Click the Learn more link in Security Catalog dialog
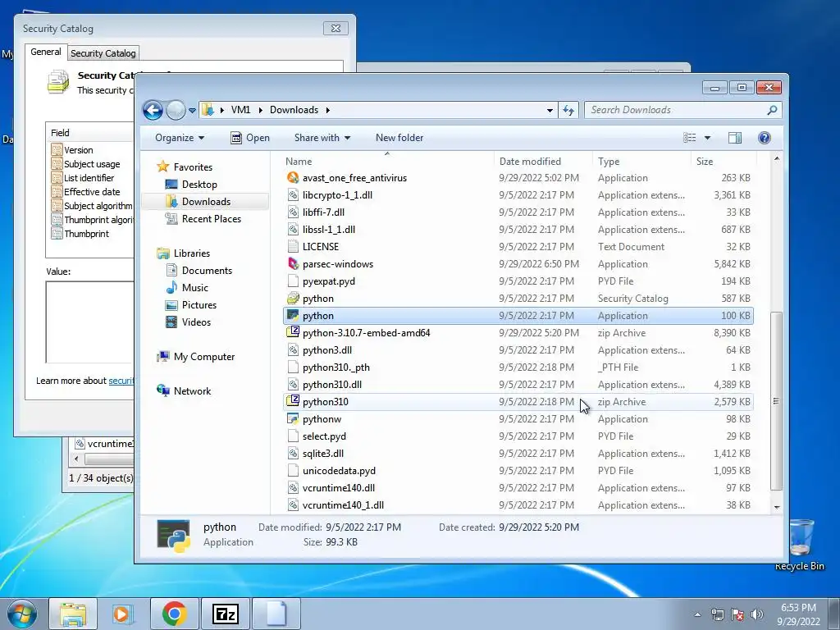840x630 pixels. (x=121, y=381)
